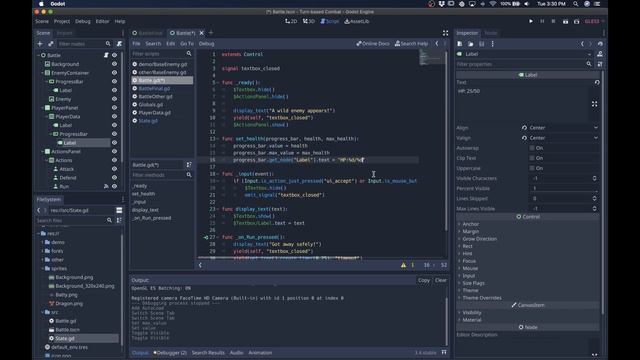
Task: Load resource icon in Inspector
Action: pos(471,44)
